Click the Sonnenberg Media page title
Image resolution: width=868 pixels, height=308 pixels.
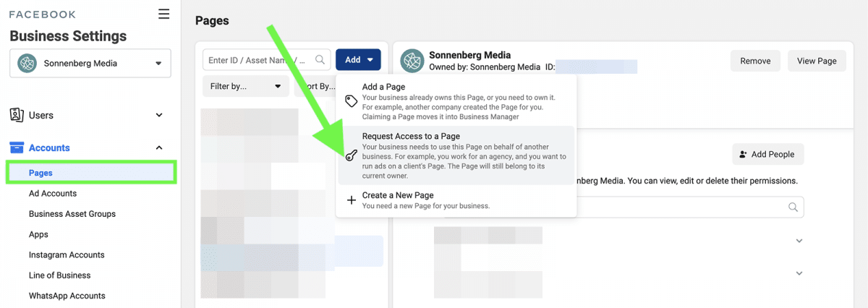(x=470, y=55)
